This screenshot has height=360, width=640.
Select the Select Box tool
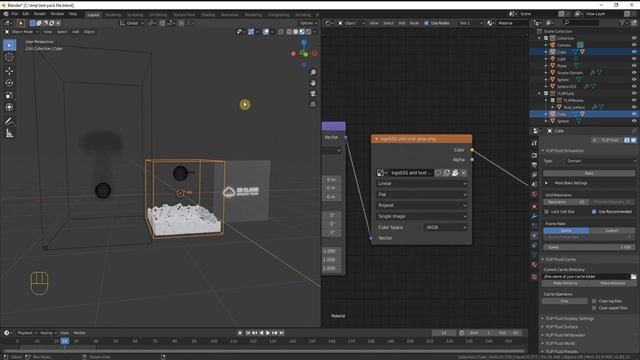tap(9, 45)
